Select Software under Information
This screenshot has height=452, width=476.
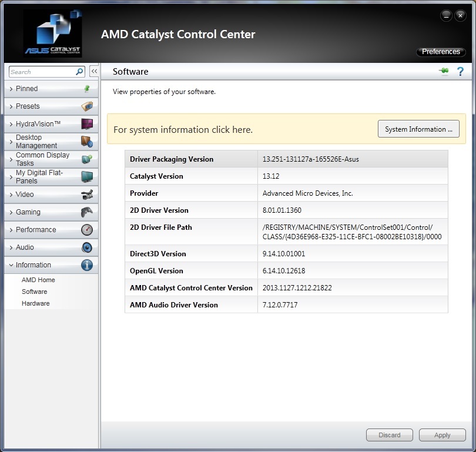tap(34, 292)
